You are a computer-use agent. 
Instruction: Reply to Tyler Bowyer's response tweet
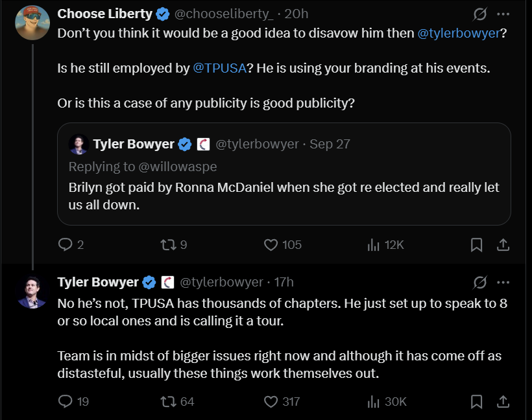pyautogui.click(x=66, y=402)
